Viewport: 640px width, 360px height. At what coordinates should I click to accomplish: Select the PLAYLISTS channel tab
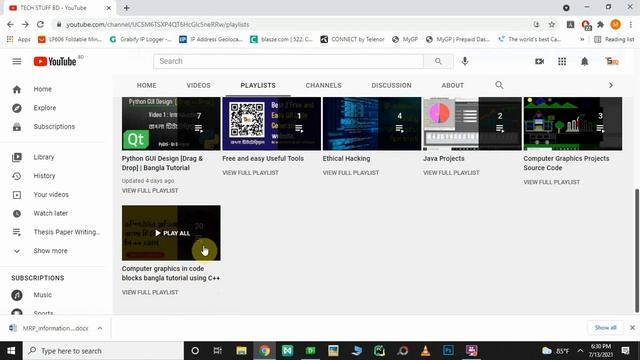pos(258,85)
